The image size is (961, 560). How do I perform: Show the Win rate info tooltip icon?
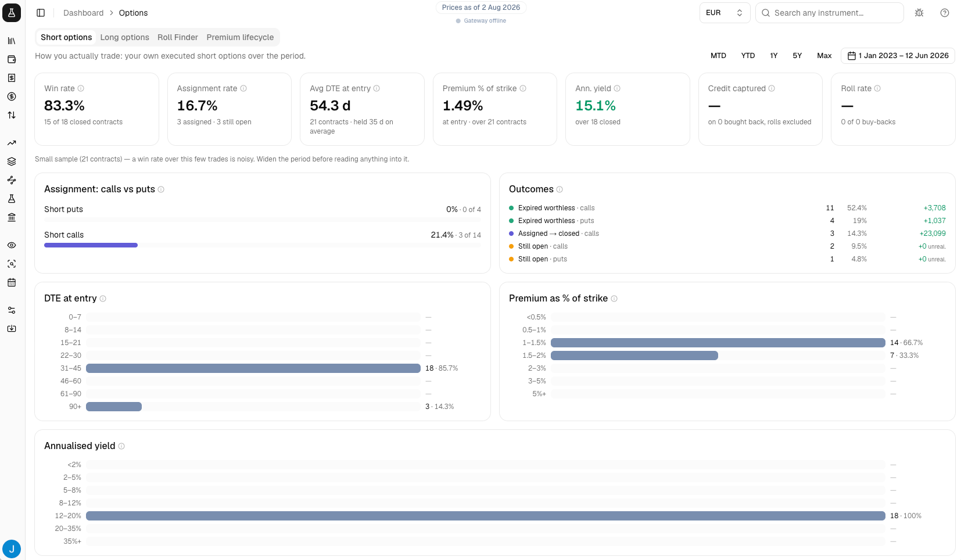click(x=81, y=88)
